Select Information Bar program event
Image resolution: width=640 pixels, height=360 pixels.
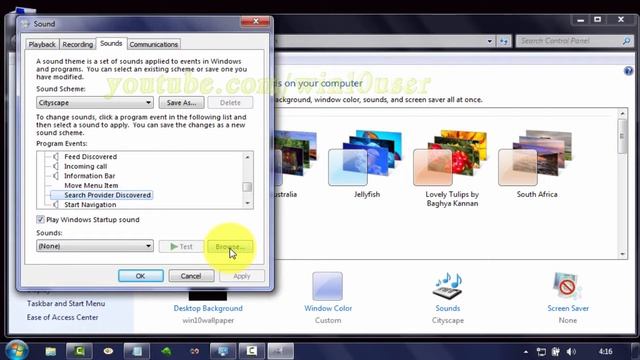[89, 176]
